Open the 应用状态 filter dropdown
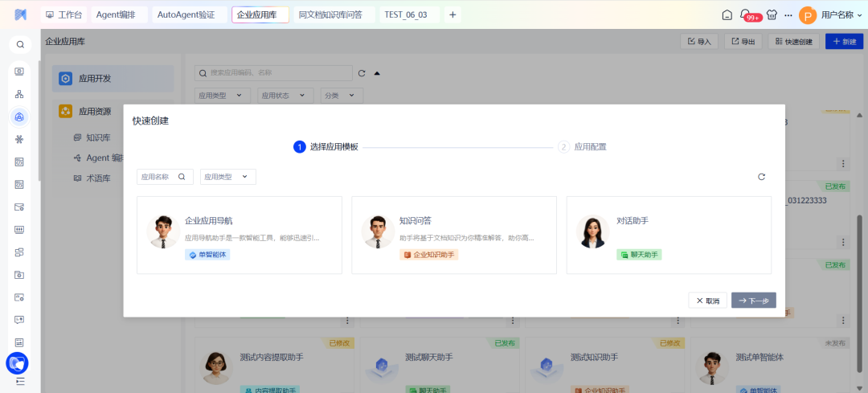This screenshot has height=393, width=868. pyautogui.click(x=285, y=96)
